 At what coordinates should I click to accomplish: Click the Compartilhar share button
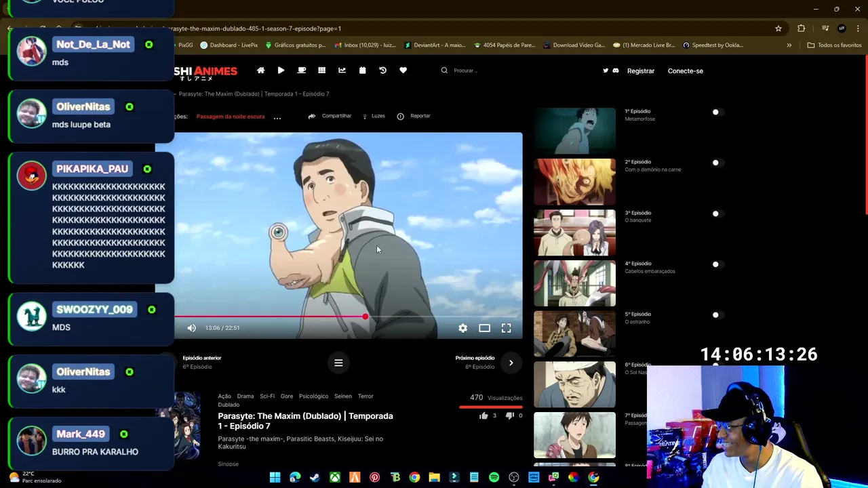point(330,116)
